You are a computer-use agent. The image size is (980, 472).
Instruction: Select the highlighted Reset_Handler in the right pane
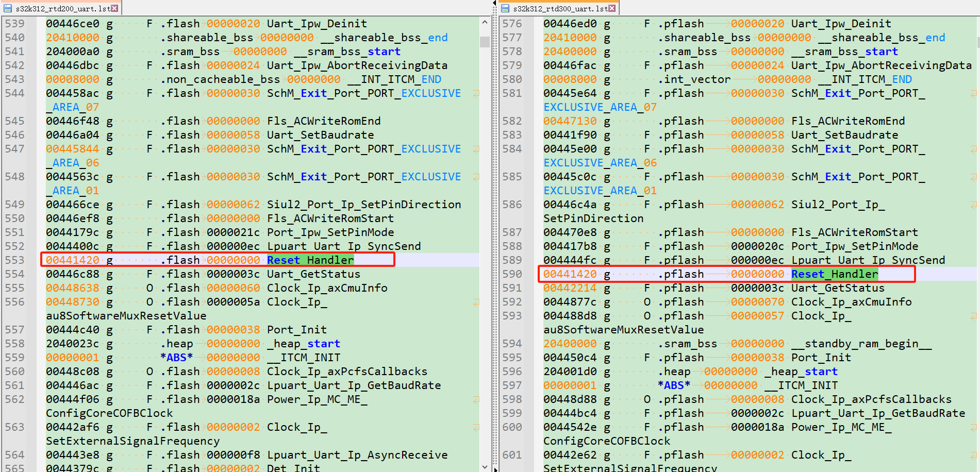(834, 274)
